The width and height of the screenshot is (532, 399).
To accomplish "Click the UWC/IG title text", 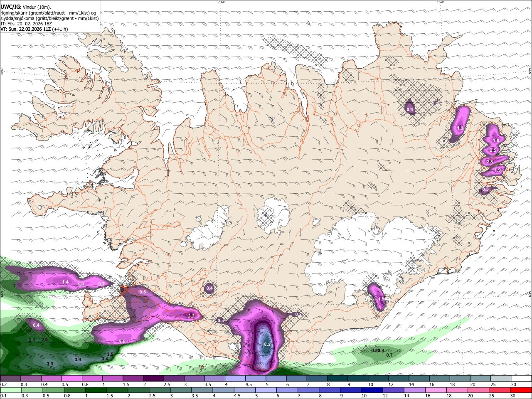I will coord(10,7).
